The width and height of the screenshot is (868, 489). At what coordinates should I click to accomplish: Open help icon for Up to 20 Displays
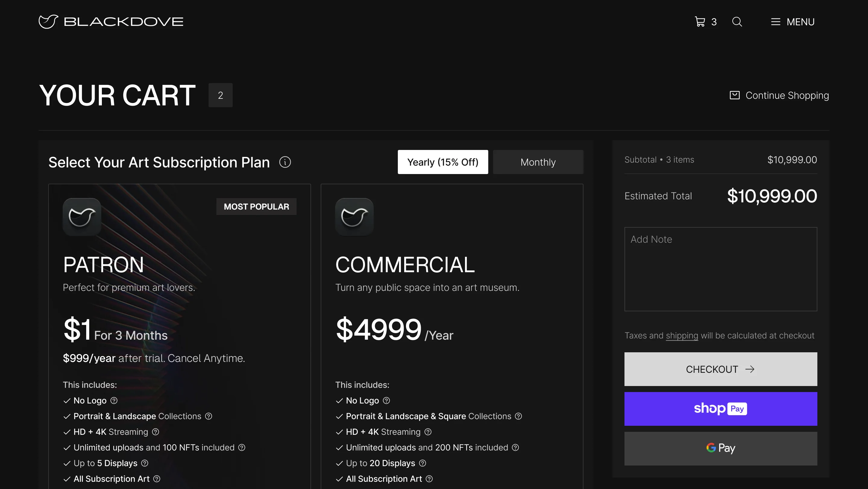click(x=423, y=463)
